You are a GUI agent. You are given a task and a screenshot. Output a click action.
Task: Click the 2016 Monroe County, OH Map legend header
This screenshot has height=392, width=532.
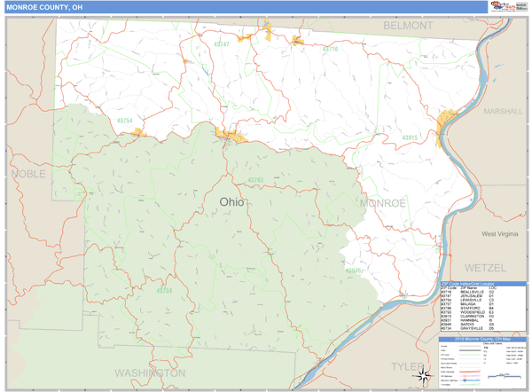(481, 339)
